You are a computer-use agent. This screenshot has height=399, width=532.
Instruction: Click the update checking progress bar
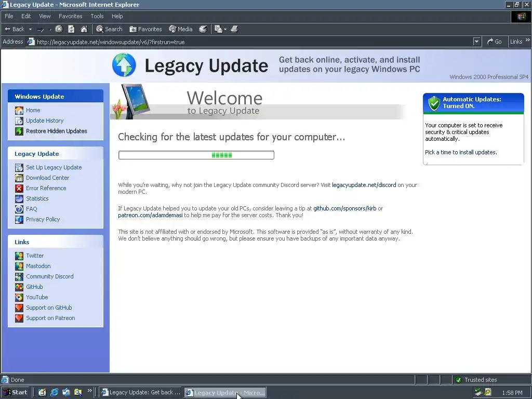(196, 155)
